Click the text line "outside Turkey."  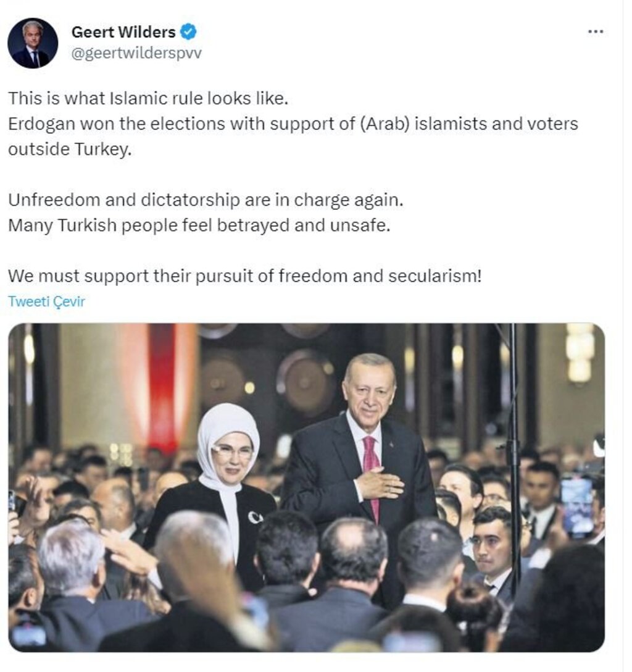70,149
